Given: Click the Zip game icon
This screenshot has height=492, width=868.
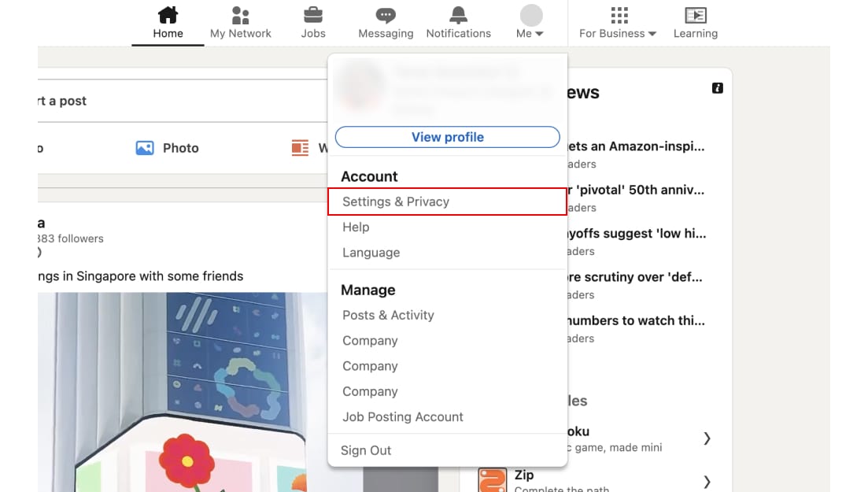Looking at the screenshot, I should (492, 480).
